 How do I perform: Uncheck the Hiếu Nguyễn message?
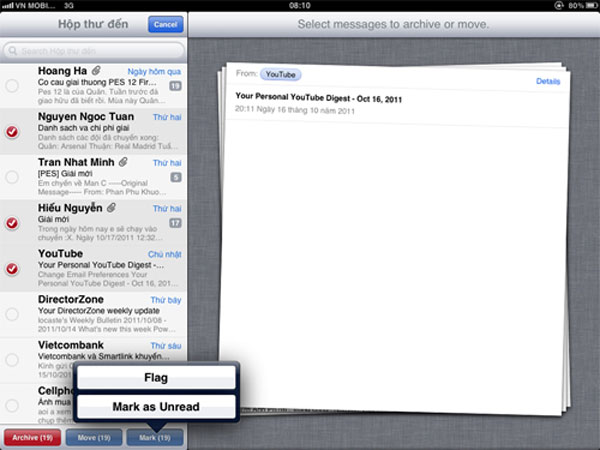point(12,223)
